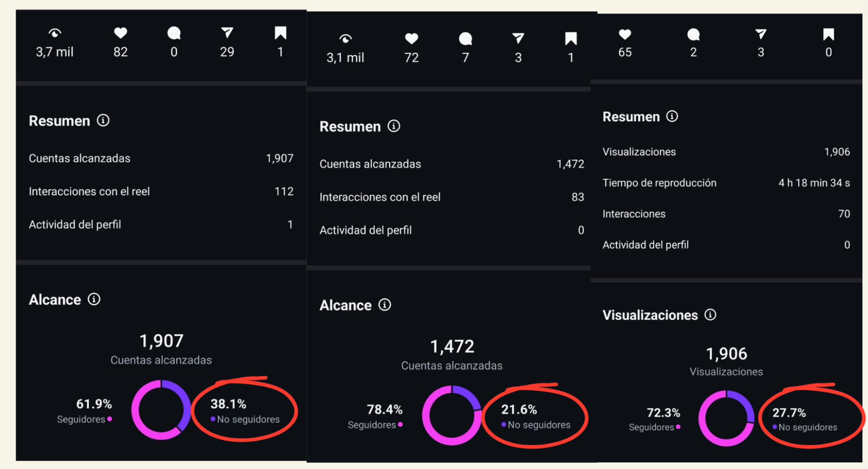
Task: Open the bookmark save icon on the third panel
Action: pos(828,35)
